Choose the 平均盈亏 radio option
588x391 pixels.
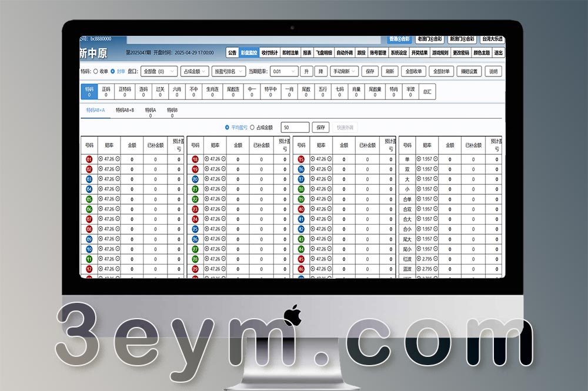[x=228, y=127]
